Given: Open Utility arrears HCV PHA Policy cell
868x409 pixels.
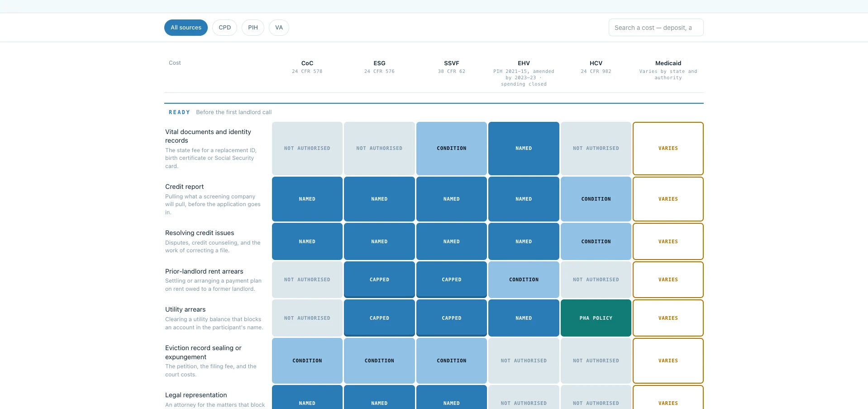Looking at the screenshot, I should 596,318.
